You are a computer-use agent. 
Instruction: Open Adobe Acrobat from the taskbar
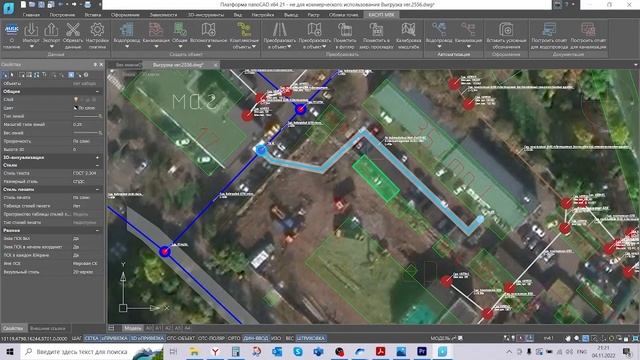(x=380, y=351)
